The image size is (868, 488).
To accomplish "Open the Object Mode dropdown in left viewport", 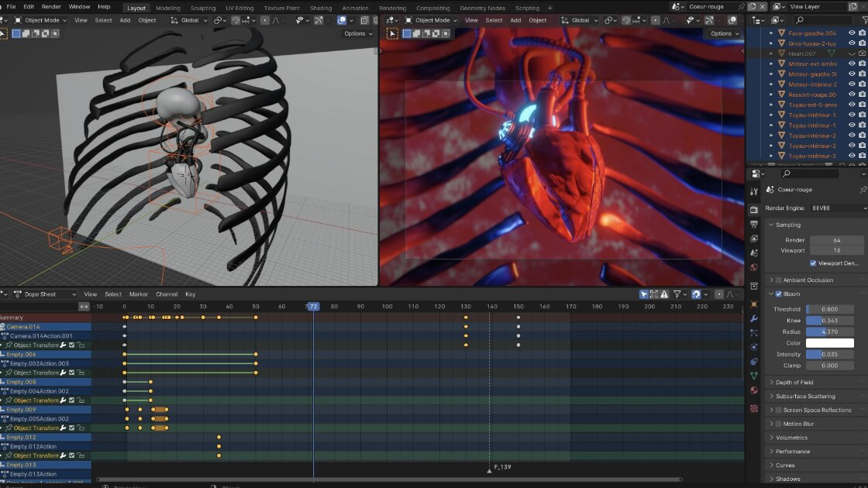I will pyautogui.click(x=40, y=20).
